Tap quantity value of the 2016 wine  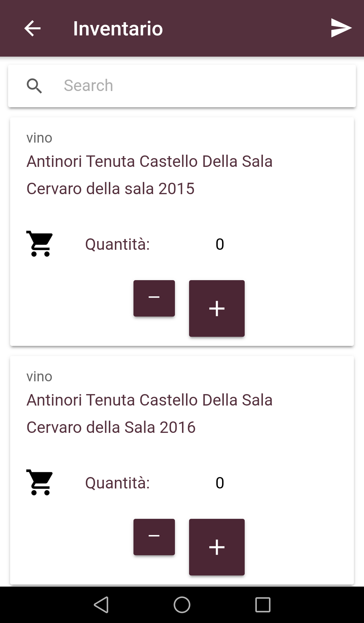(x=220, y=483)
